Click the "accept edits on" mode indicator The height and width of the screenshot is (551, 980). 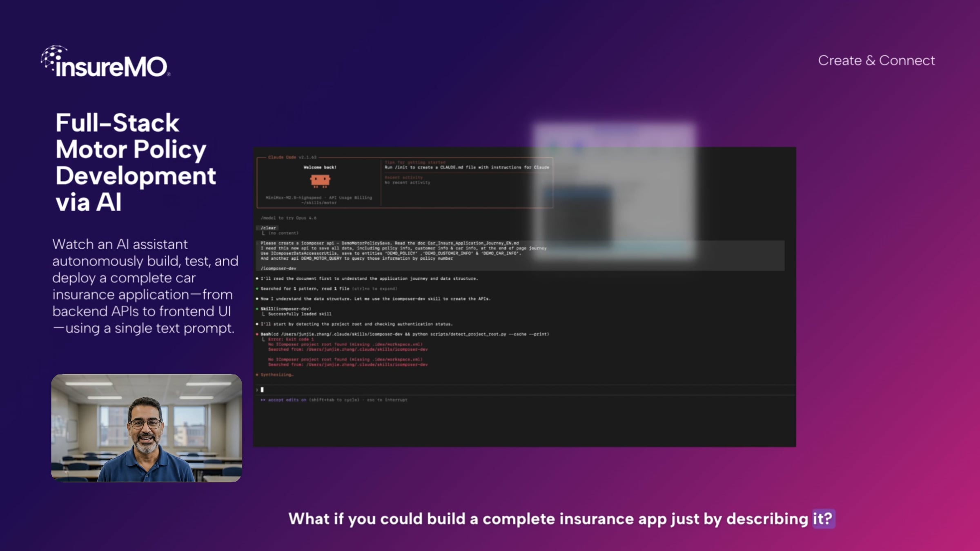pyautogui.click(x=287, y=400)
